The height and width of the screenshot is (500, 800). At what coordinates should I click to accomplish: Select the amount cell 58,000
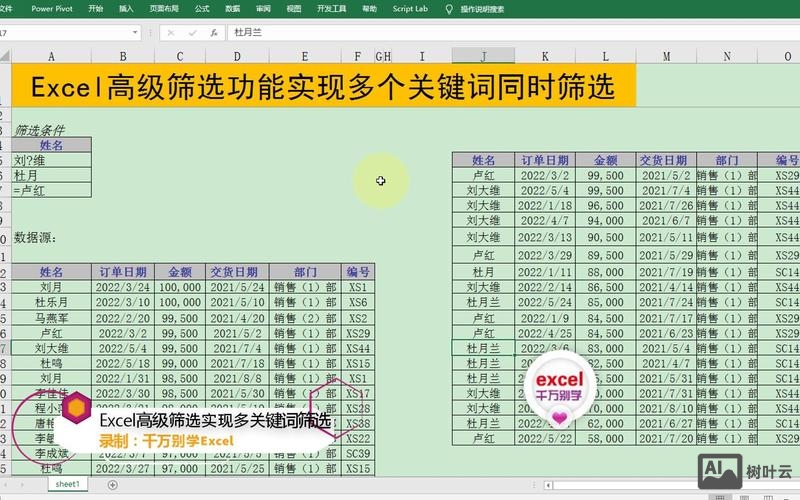(605, 438)
